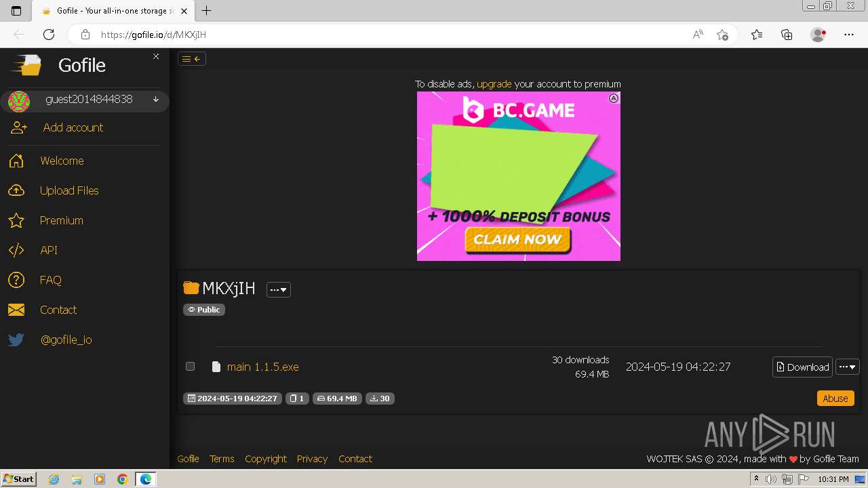Expand the guest2014844838 account dropdown

point(156,100)
